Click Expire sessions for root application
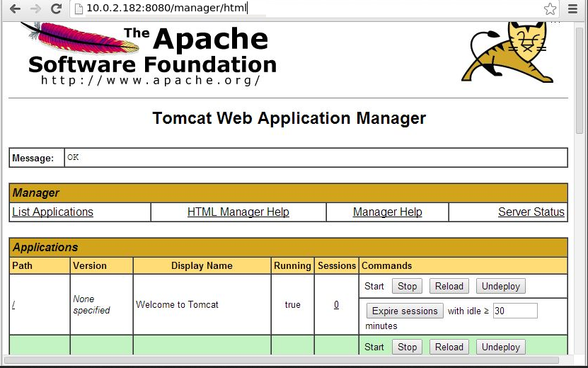Screen dimensions: 588x368 [x=405, y=311]
